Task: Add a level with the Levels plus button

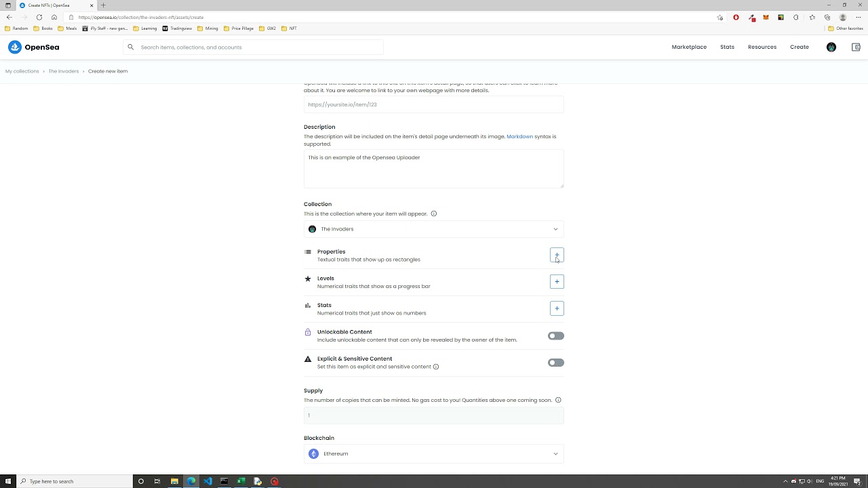Action: (x=557, y=281)
